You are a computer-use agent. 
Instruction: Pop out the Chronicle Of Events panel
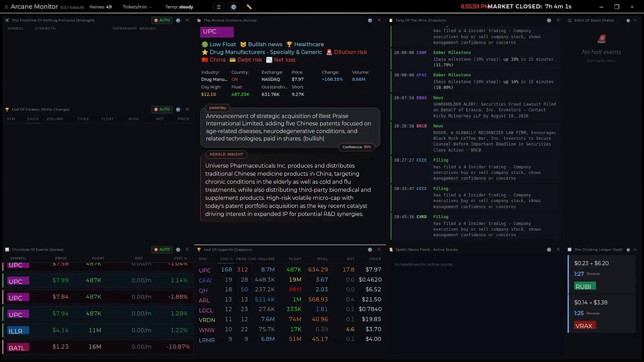tap(187, 249)
